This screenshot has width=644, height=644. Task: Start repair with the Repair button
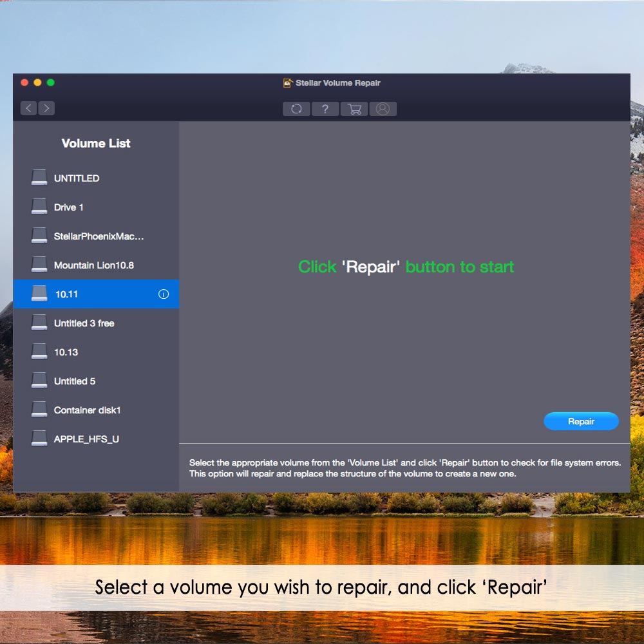[x=581, y=421]
